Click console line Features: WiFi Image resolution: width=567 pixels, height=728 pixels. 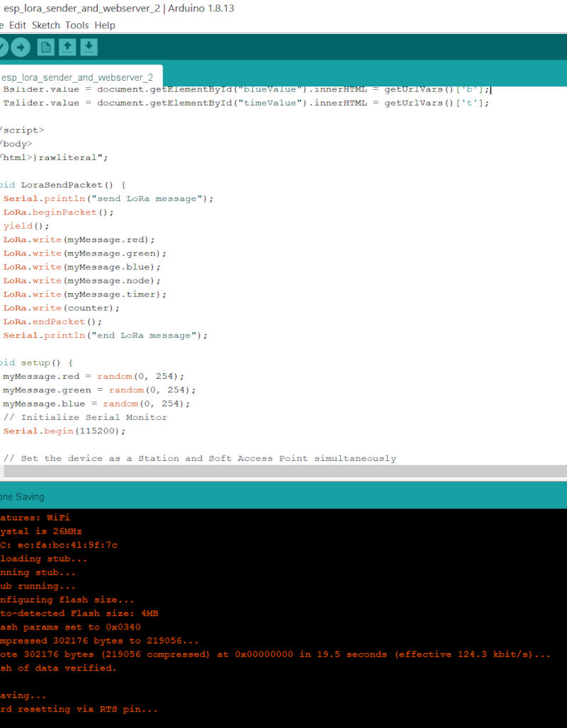(x=35, y=518)
